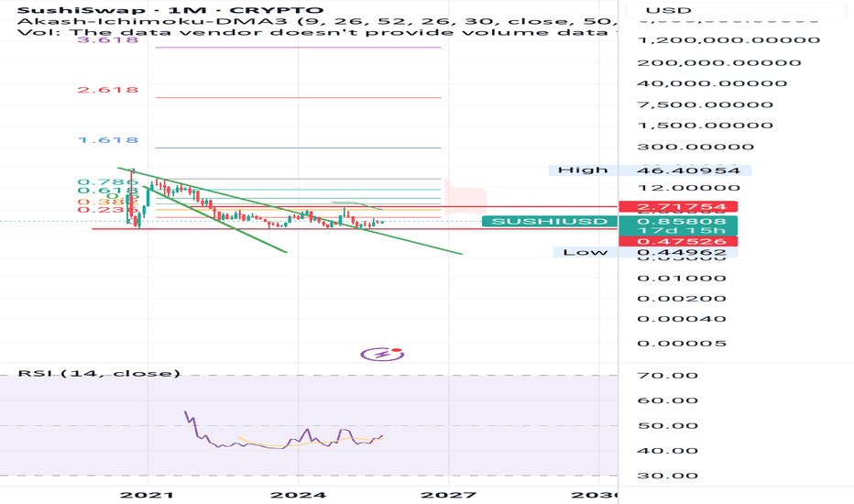Screen dimensions: 854x504
Task: Select the 3.618 Fibonacci level label
Action: point(108,39)
